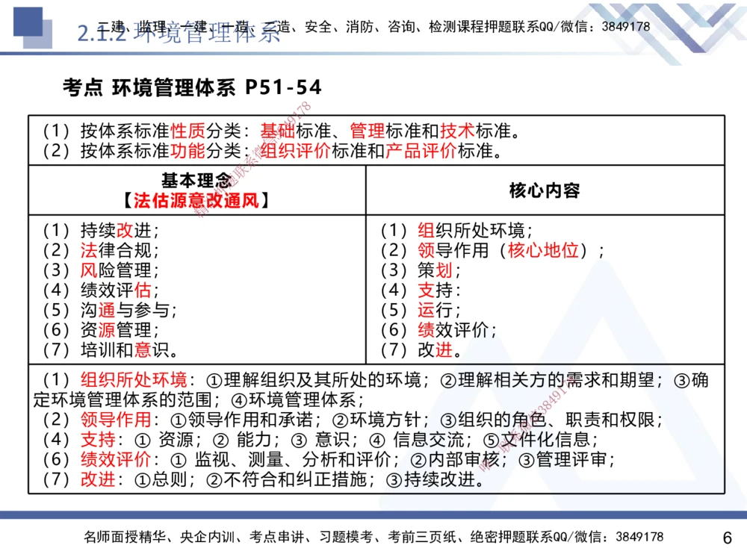Select the slide title 2.1.2 环境管理体系
Screen dimensions: 747x560
pos(179,35)
